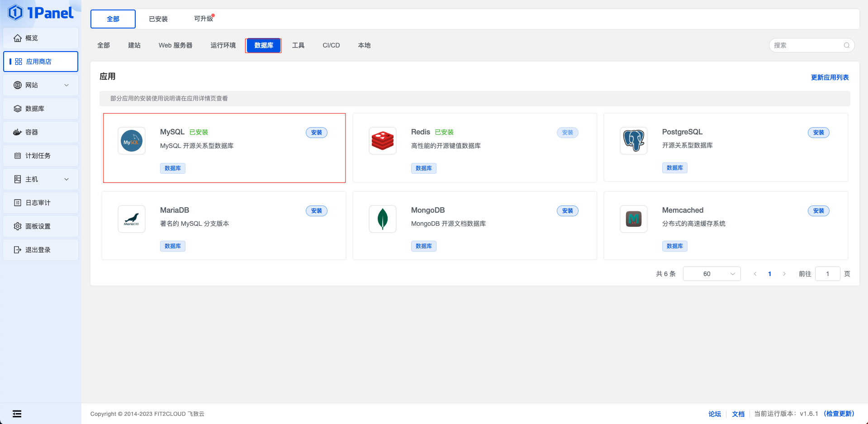Click 数据库 tag on MongoDB card
Image resolution: width=868 pixels, height=424 pixels.
(x=424, y=246)
